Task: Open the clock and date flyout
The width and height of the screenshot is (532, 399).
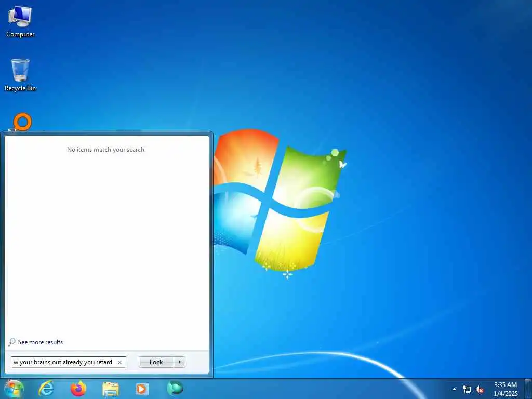Action: 506,389
